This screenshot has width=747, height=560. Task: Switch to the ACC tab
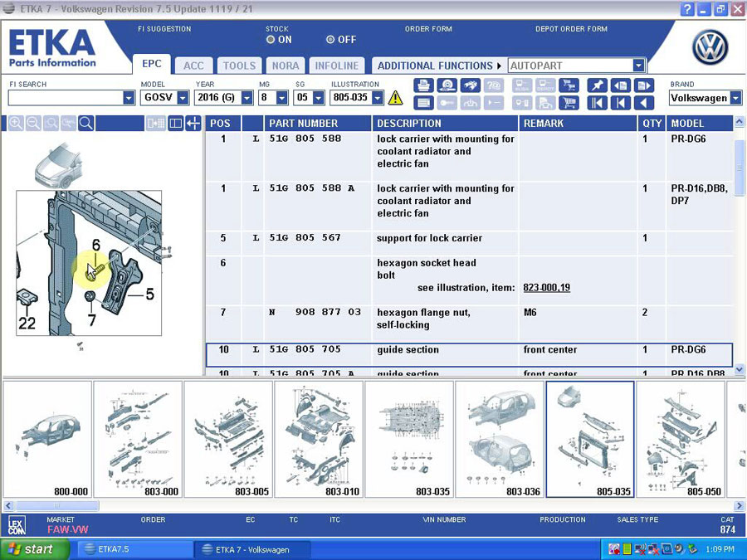pos(193,66)
